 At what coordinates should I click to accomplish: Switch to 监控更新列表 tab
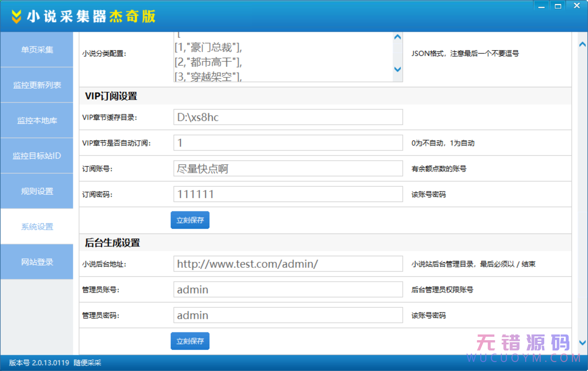37,85
